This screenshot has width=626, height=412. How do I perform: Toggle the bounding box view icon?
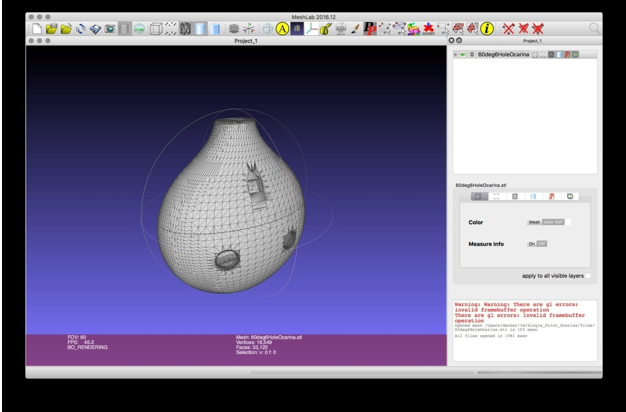pos(157,30)
